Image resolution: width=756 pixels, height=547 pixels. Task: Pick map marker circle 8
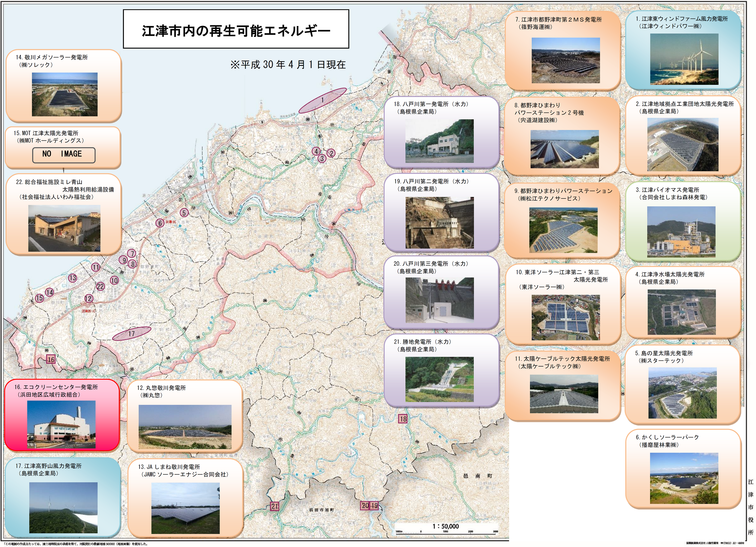pos(133,264)
